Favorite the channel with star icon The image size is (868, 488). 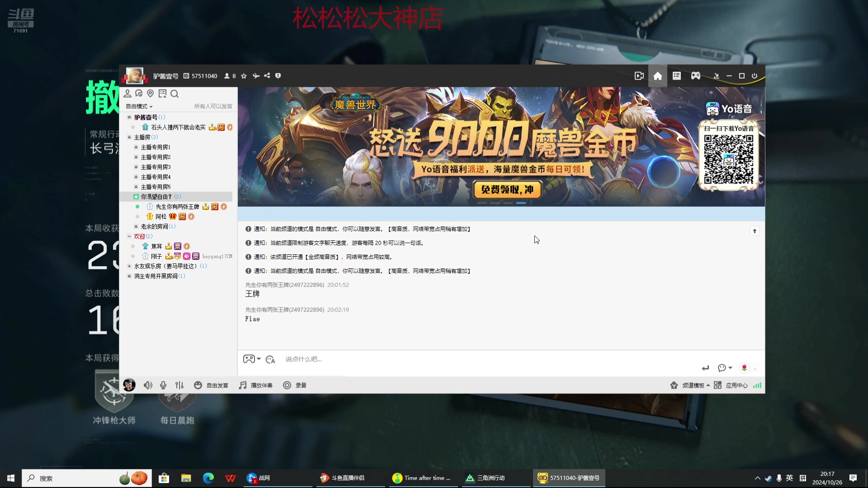coord(244,76)
